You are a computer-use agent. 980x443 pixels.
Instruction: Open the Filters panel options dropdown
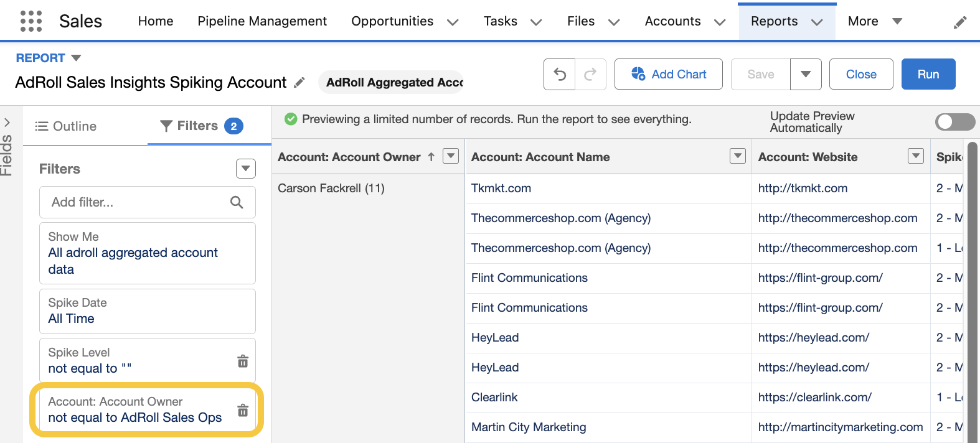[246, 169]
